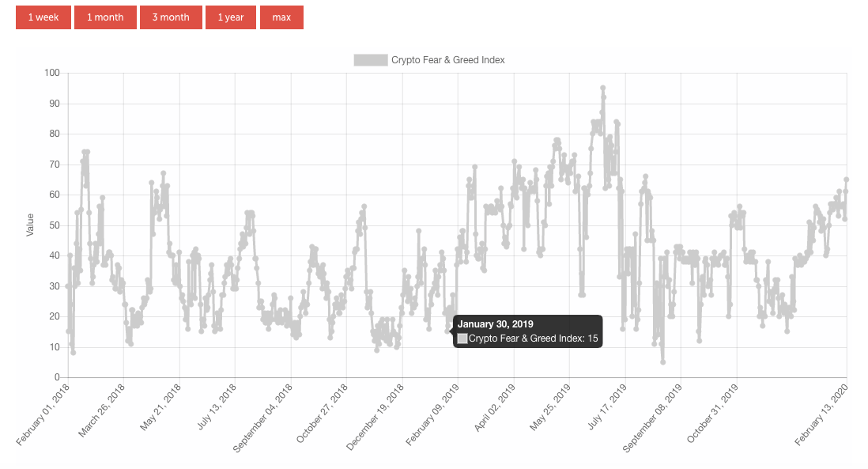Click the data point near value 8 in February 2018
This screenshot has width=868, height=469.
click(71, 351)
